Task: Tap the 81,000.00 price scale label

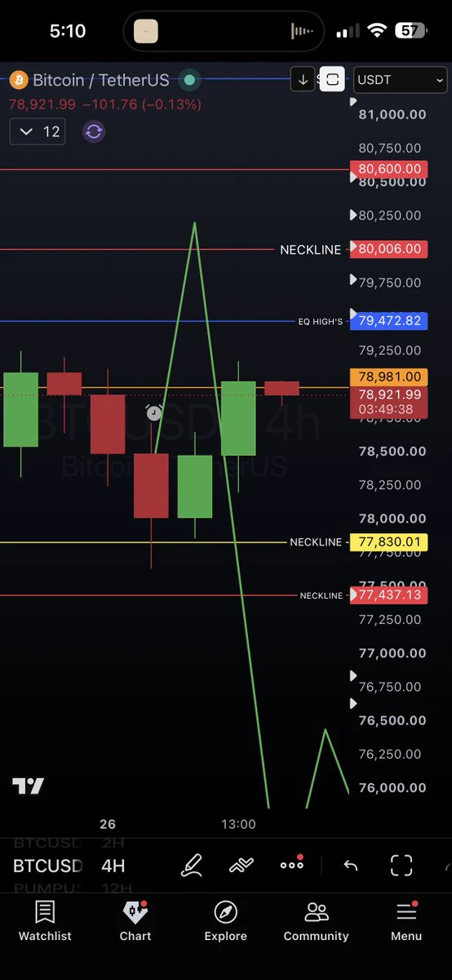Action: [x=392, y=114]
